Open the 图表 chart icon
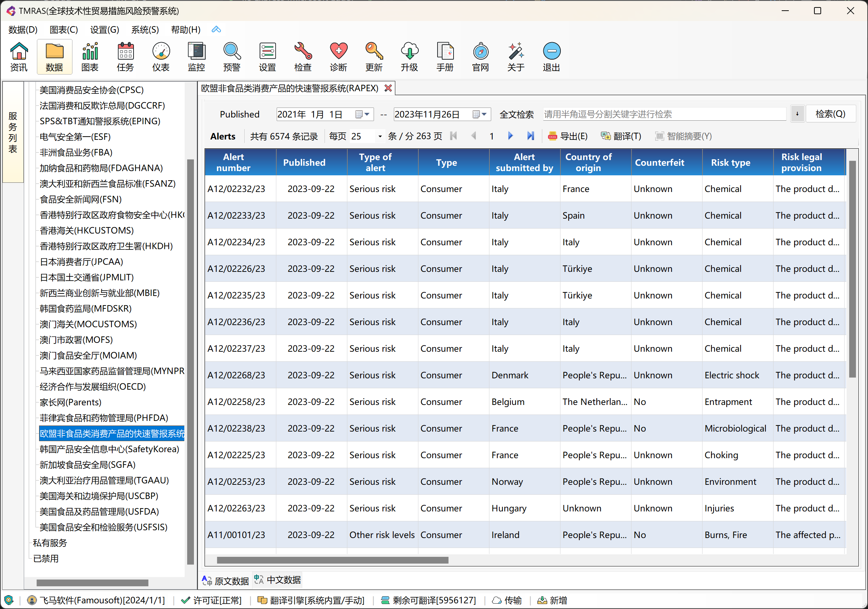Screen dimensions: 868x609 coord(90,57)
